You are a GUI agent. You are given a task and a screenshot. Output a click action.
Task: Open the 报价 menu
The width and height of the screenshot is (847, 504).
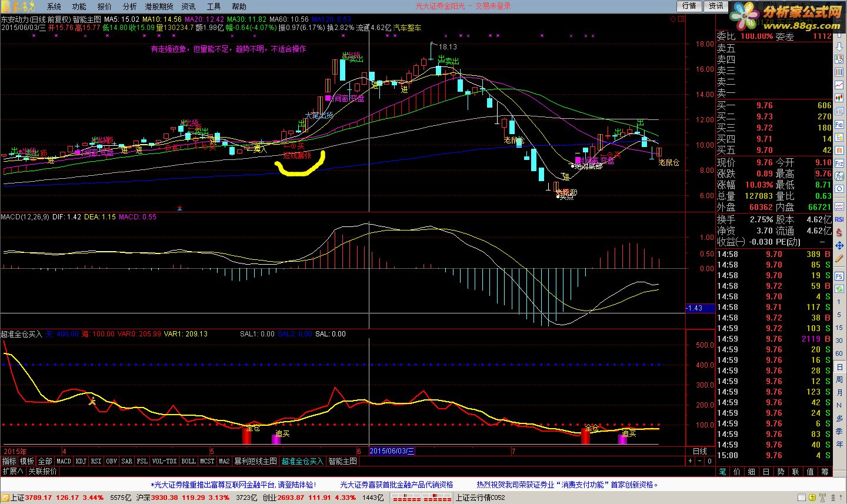click(x=104, y=6)
